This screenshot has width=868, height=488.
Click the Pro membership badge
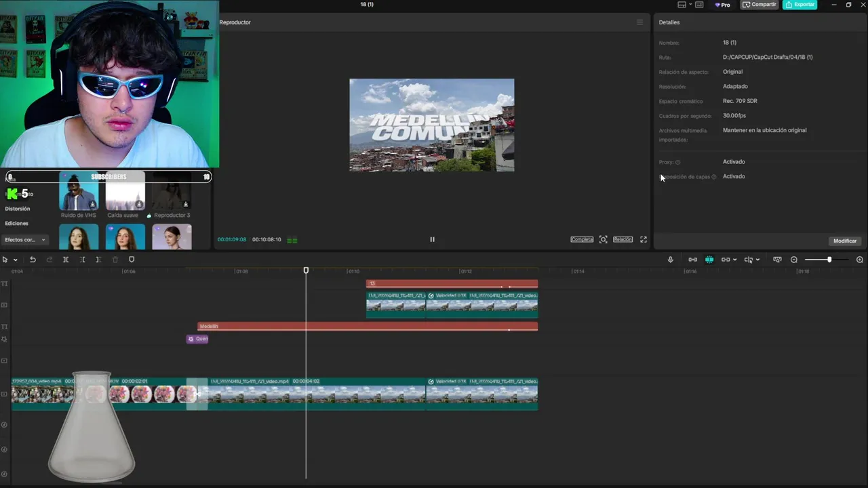point(723,5)
